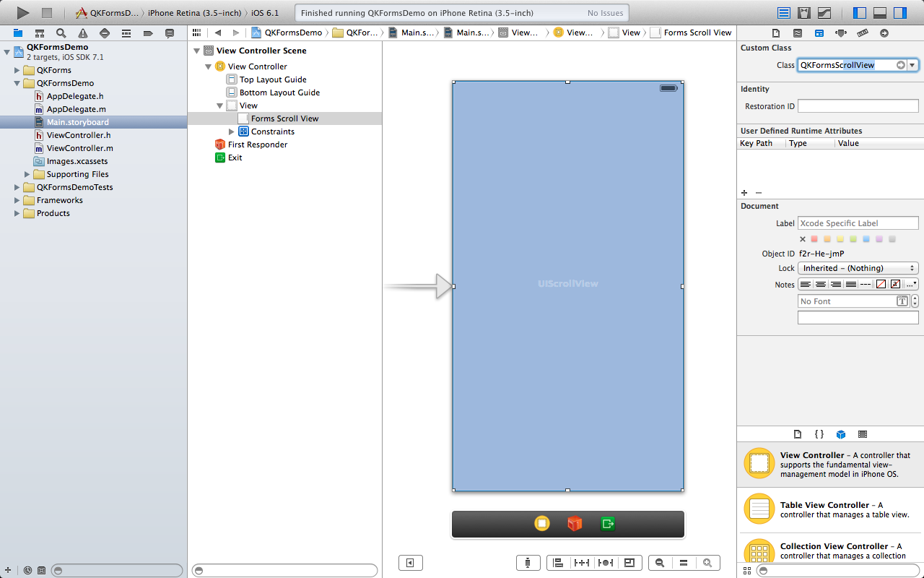924x578 pixels.
Task: Click the red label color swatch
Action: click(815, 239)
